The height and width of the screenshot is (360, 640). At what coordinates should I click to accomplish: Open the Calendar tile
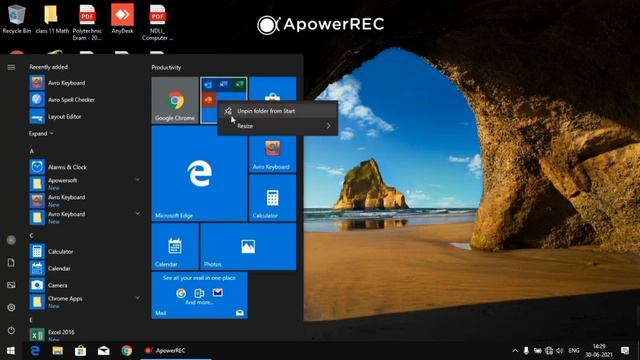click(175, 247)
